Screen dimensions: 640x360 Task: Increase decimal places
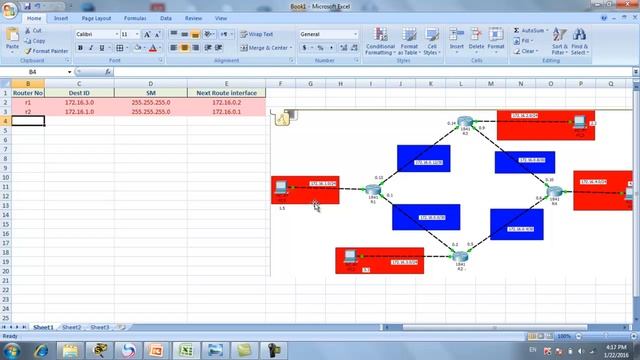(344, 48)
